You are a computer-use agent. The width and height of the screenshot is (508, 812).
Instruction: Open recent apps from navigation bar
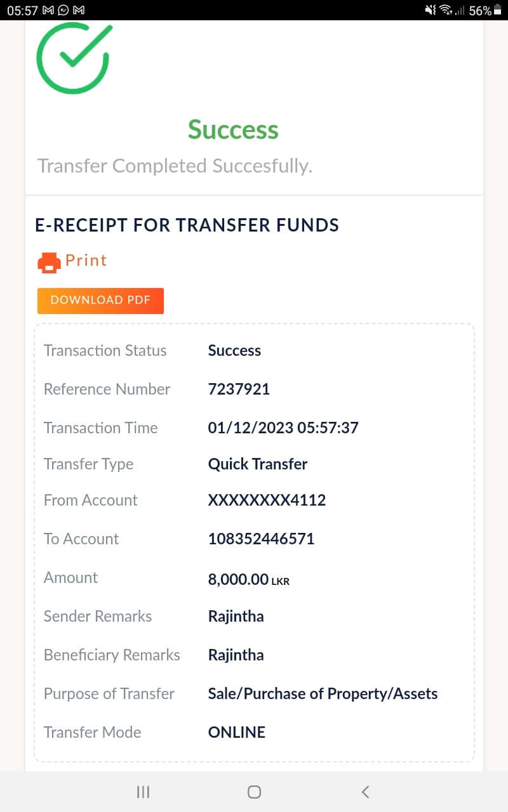(x=143, y=791)
